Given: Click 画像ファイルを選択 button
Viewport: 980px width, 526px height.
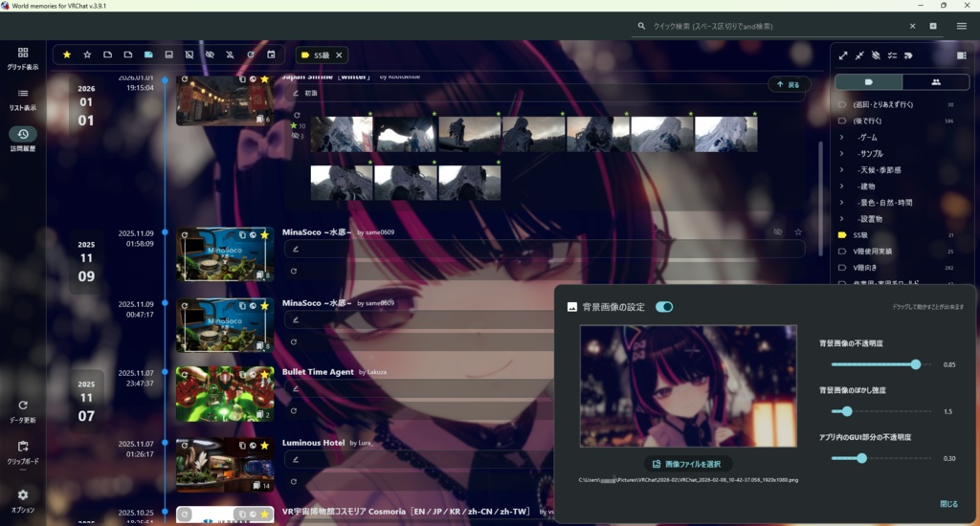Looking at the screenshot, I should pyautogui.click(x=687, y=464).
